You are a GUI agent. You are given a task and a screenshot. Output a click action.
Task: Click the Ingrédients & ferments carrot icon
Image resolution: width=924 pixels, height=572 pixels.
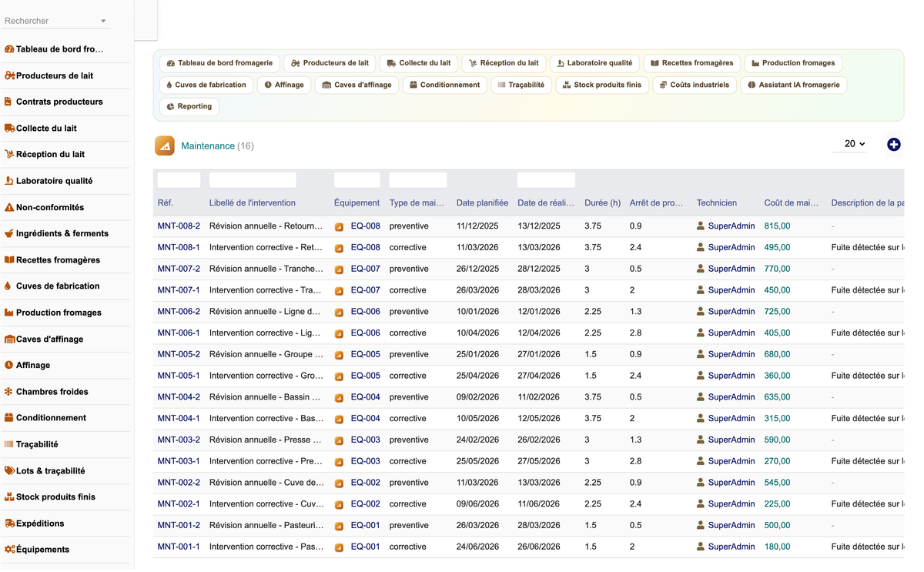pyautogui.click(x=9, y=233)
